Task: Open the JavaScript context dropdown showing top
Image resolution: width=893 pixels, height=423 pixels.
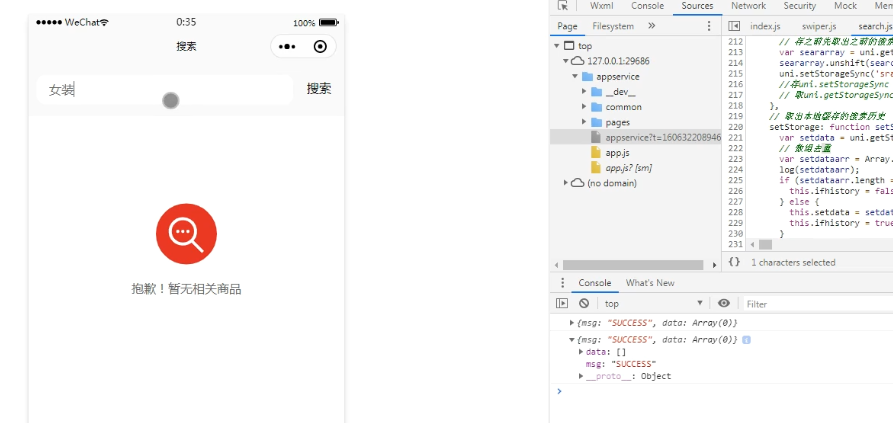Action: click(x=653, y=303)
